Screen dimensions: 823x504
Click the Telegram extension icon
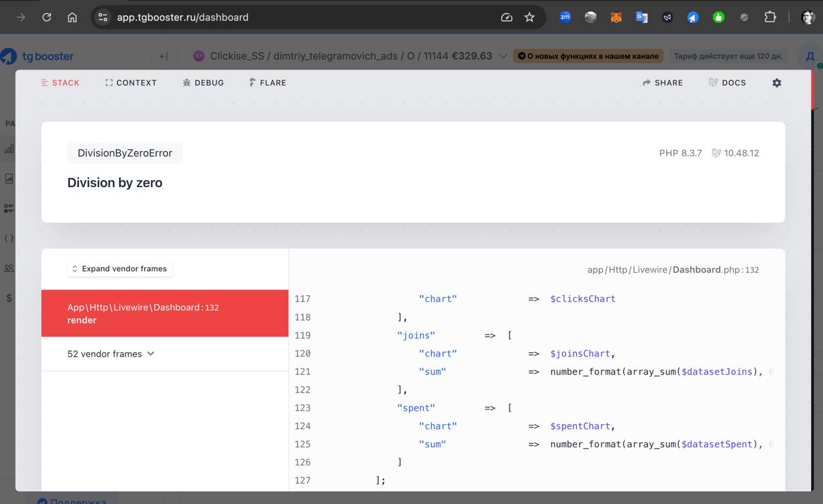pos(693,17)
